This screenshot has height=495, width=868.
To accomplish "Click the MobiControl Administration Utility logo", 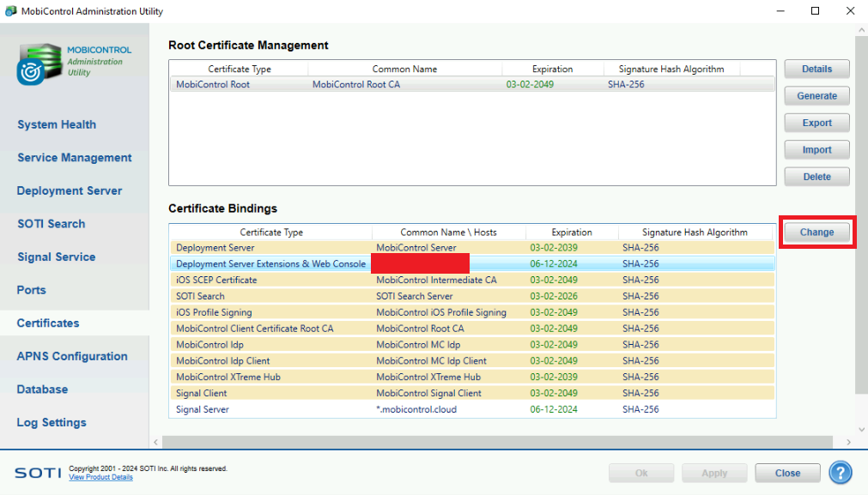I will pos(74,63).
